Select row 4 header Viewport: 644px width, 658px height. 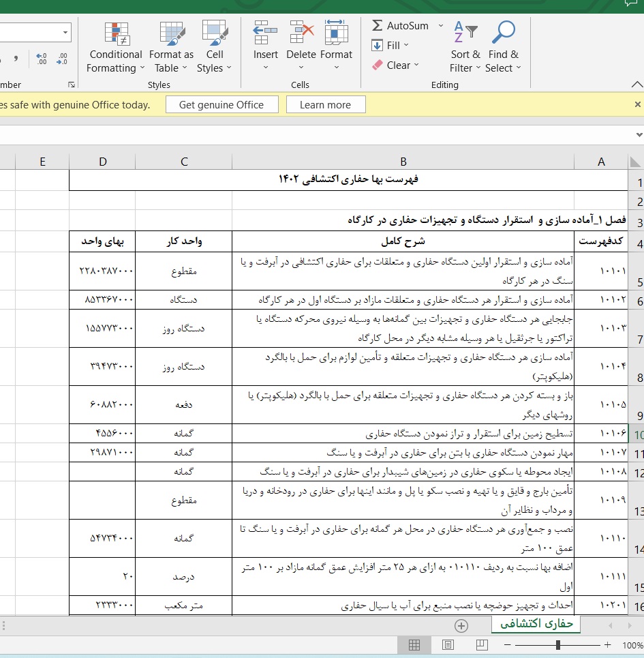pos(637,241)
